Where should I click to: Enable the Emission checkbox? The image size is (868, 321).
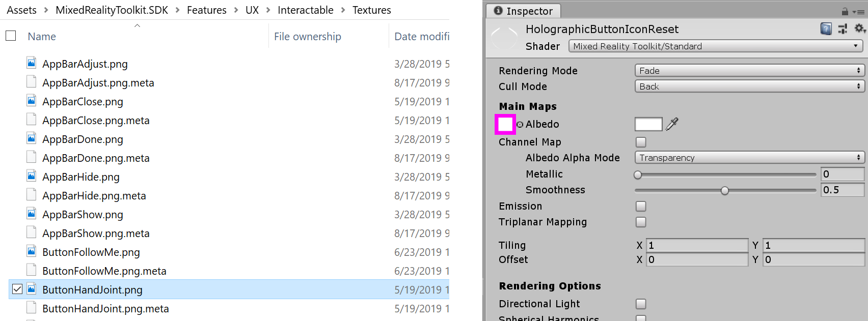pos(641,206)
